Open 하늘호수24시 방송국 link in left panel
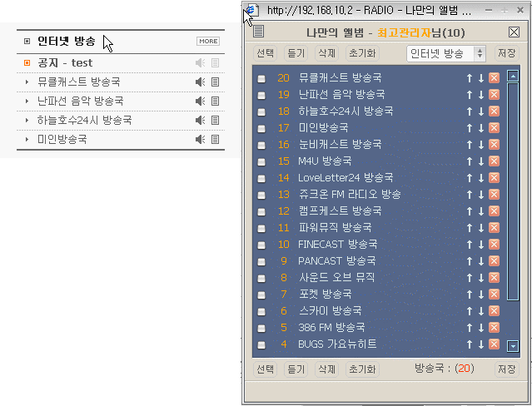Viewport: 532px width, 406px height. click(x=84, y=120)
